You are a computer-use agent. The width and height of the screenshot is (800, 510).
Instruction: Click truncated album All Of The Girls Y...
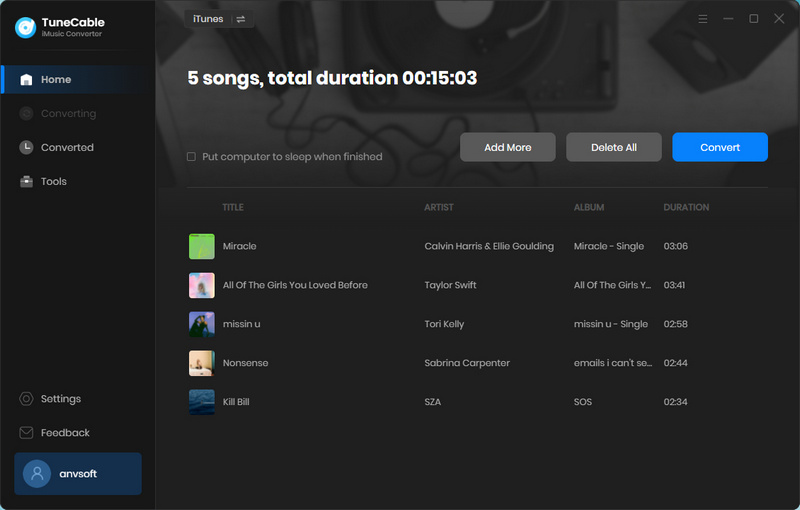612,285
